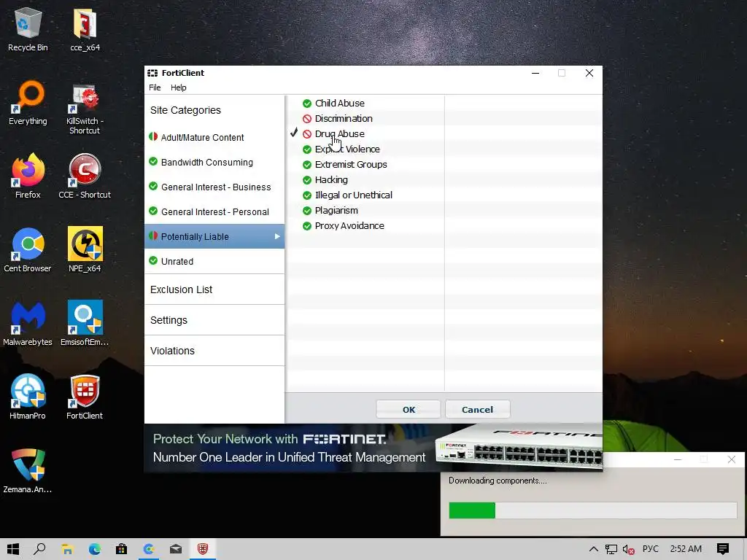Open the Help menu
The height and width of the screenshot is (560, 747).
pyautogui.click(x=179, y=87)
